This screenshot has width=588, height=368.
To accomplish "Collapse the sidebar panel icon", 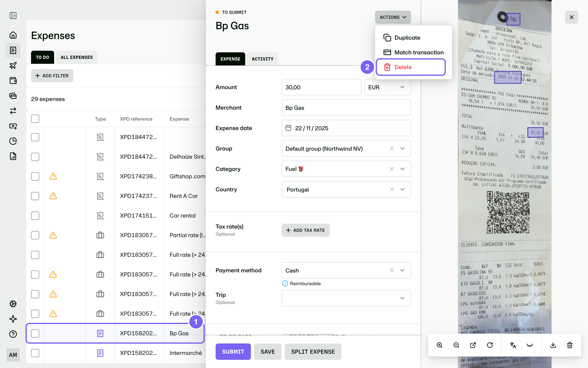I will 13,16.
